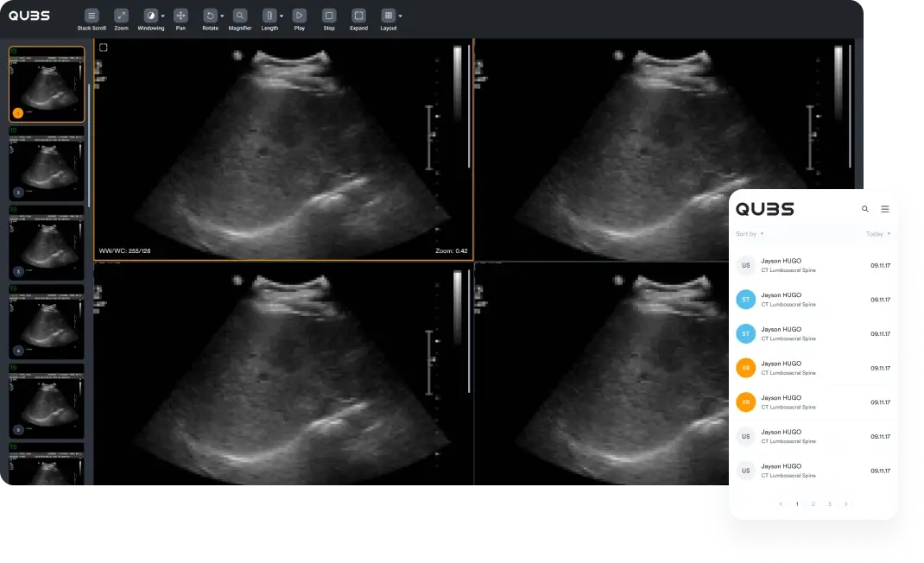Open the Sort by dropdown

(750, 234)
